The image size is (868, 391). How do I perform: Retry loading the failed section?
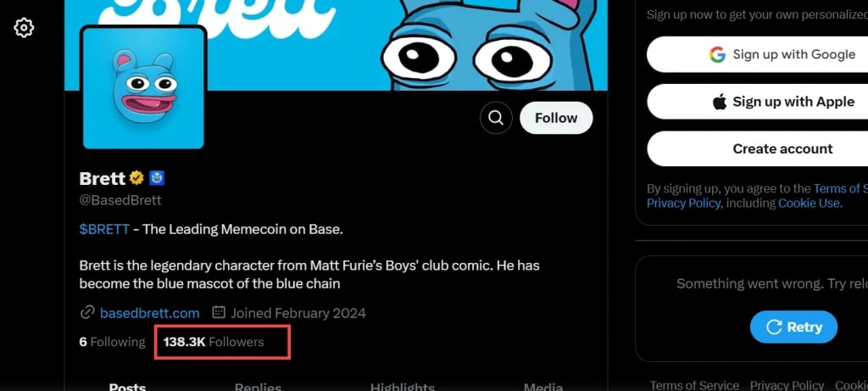[x=793, y=327]
